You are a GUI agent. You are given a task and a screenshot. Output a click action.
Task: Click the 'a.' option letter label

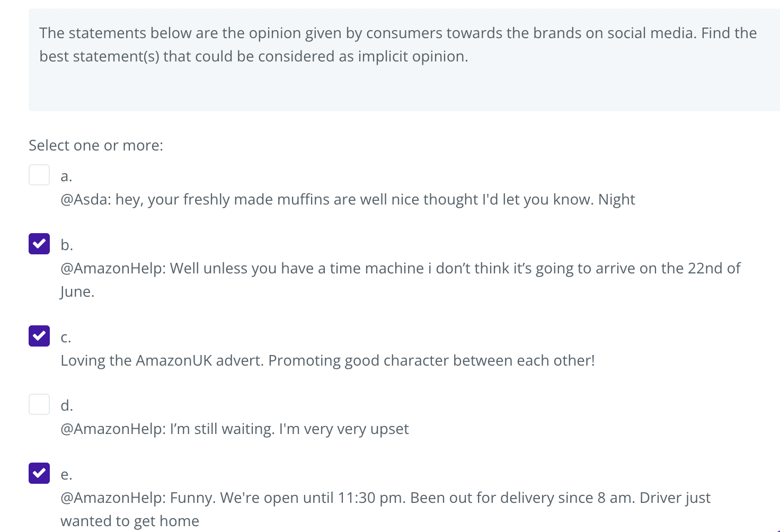66,176
